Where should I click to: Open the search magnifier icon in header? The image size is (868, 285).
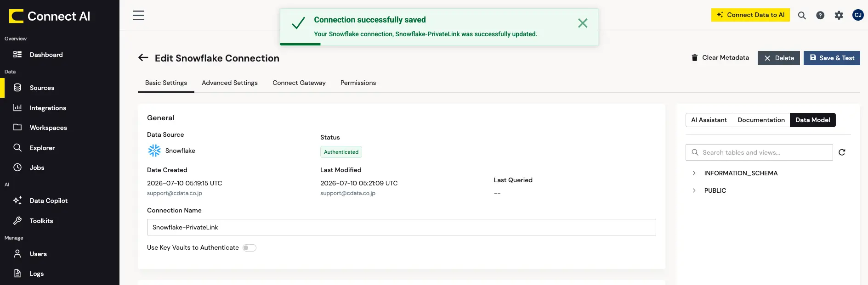(802, 15)
